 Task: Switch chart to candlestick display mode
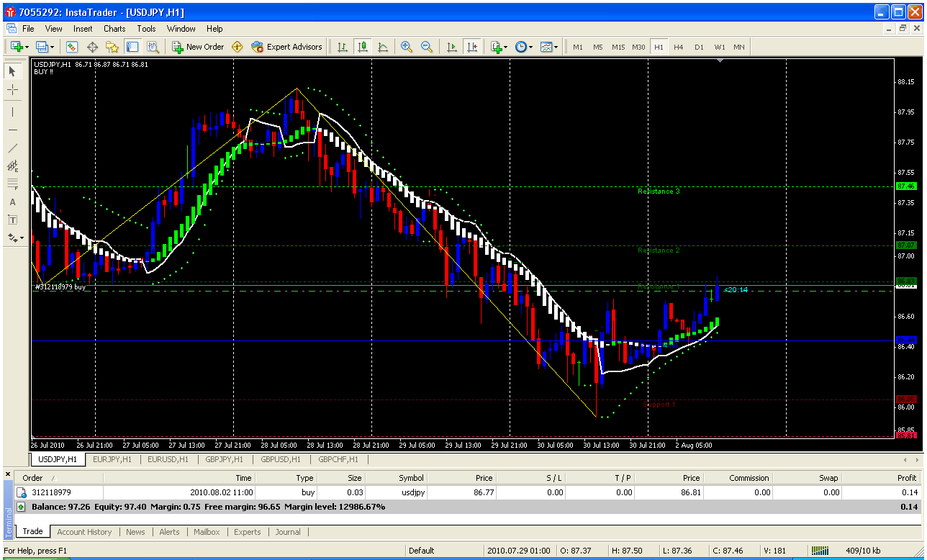click(x=363, y=47)
